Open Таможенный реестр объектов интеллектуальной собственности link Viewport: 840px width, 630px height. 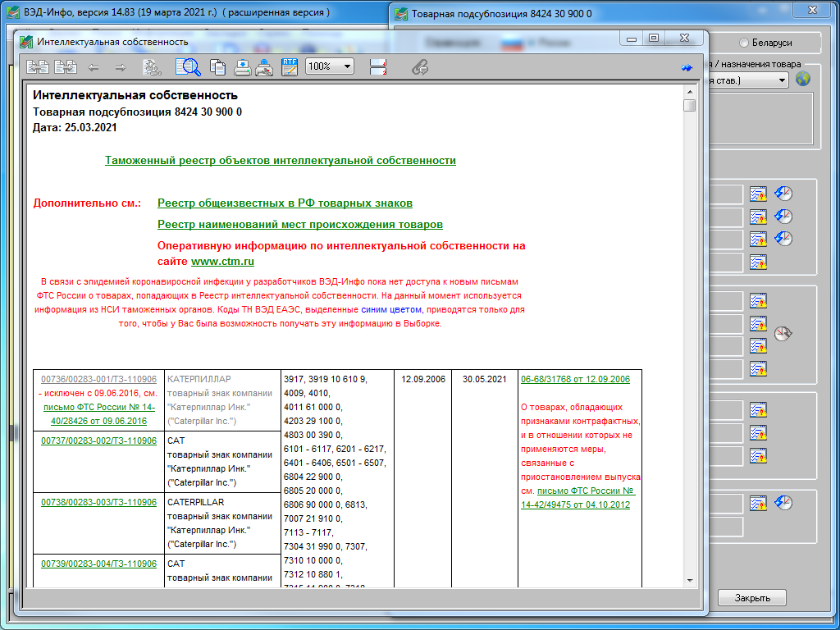tap(281, 160)
